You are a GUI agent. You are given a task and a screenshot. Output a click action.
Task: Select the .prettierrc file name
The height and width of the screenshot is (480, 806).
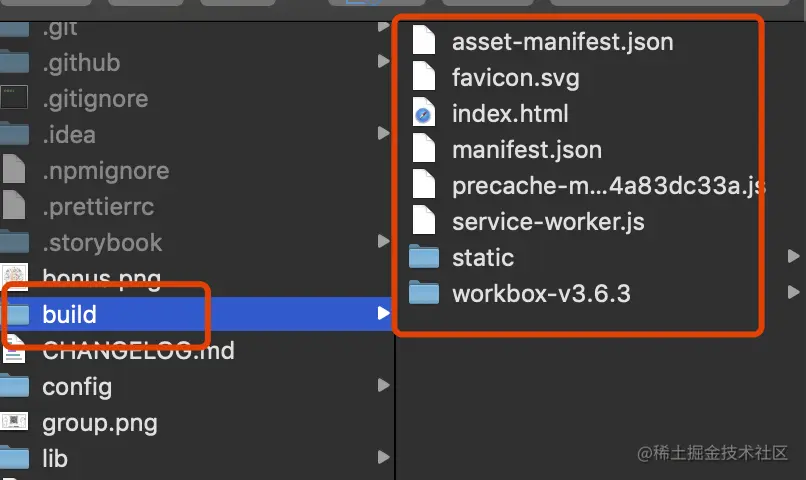[x=98, y=207]
